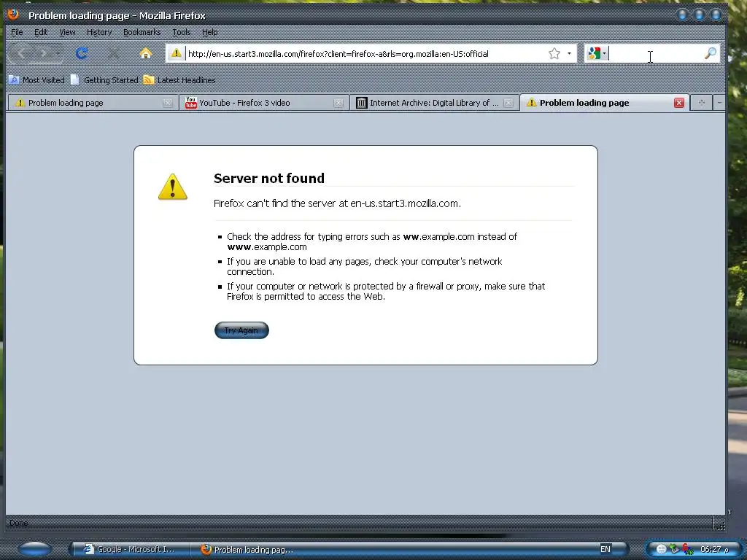This screenshot has height=560, width=747.
Task: Reload the page with the blue Reload icon
Action: pos(82,52)
